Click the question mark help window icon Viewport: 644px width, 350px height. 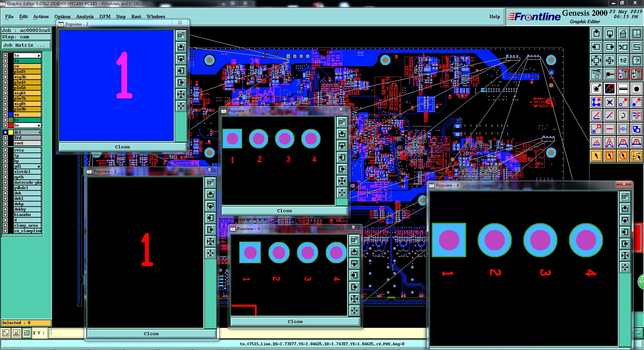pos(636,60)
